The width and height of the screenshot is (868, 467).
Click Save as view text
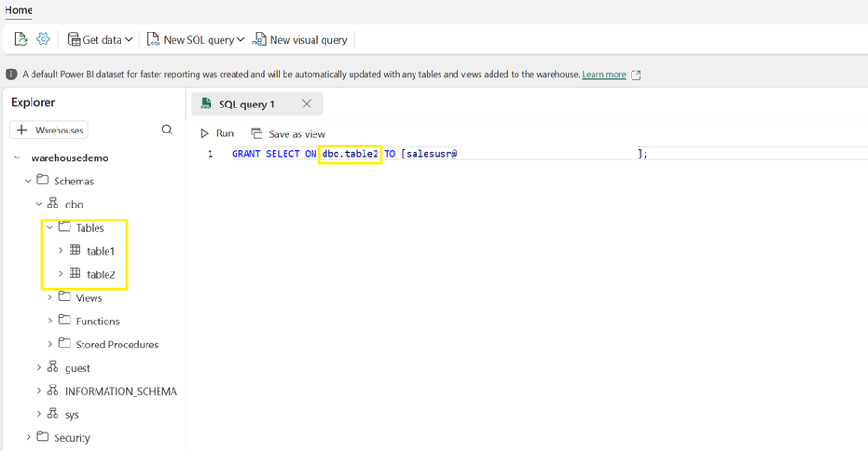point(297,134)
